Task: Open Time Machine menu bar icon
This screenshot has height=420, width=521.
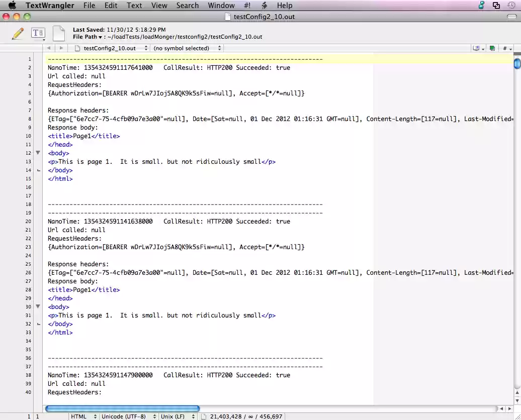Action: [x=511, y=6]
